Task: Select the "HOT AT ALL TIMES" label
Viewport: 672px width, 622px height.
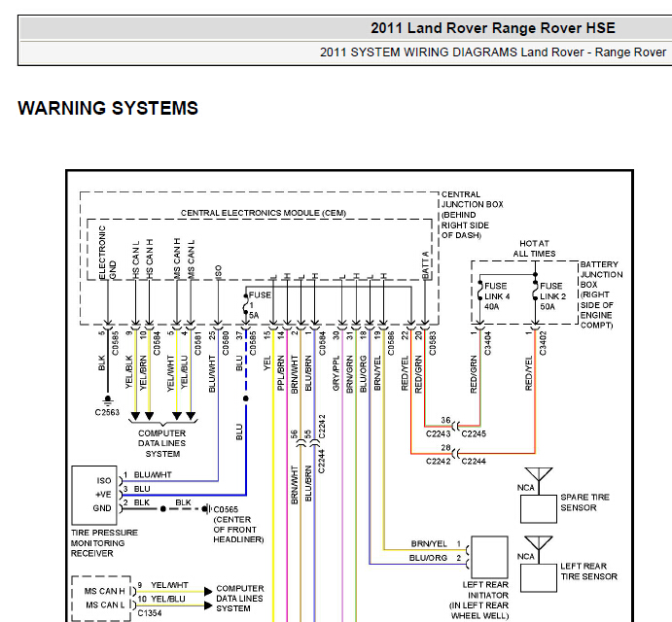Action: click(x=534, y=249)
